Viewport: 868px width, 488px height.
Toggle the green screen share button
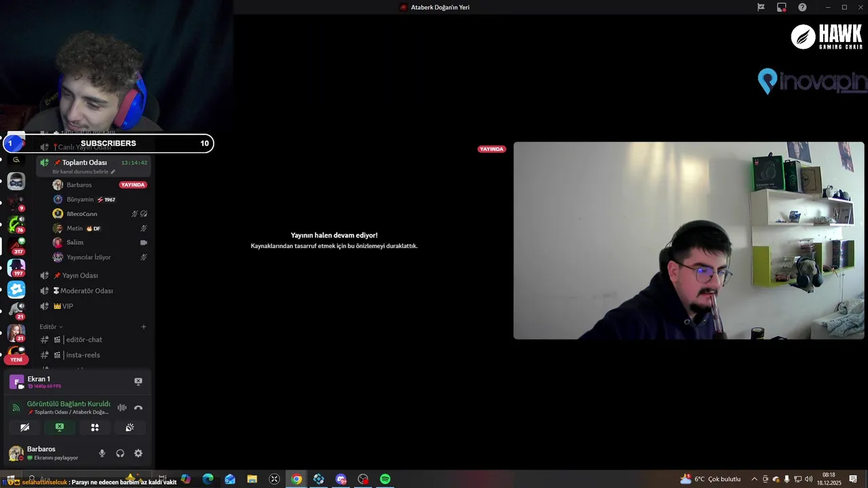pos(60,428)
